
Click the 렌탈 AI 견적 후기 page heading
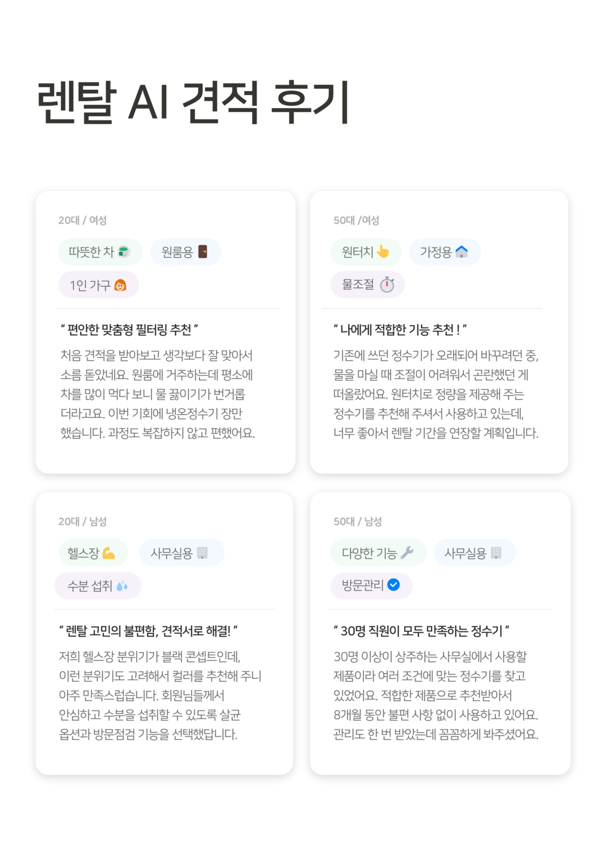193,103
